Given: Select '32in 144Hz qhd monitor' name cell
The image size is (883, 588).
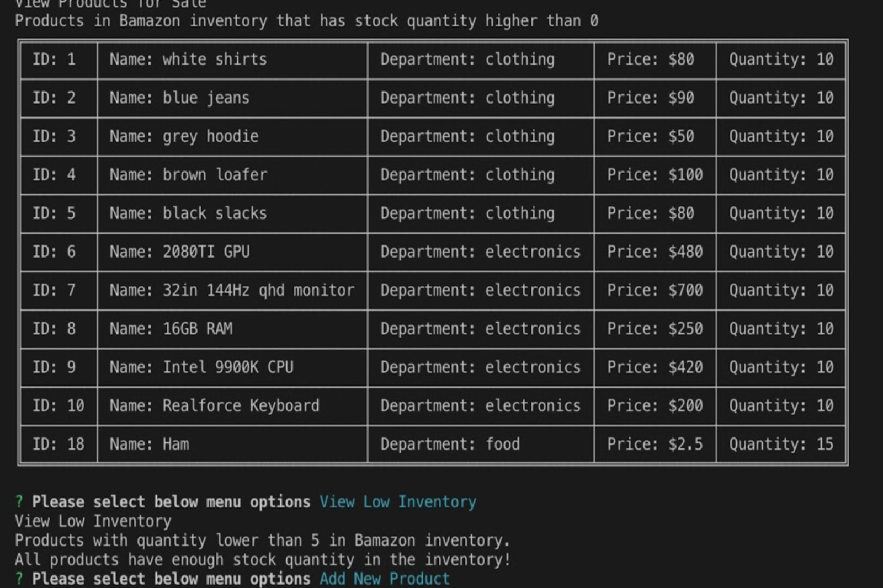Looking at the screenshot, I should click(x=232, y=291).
